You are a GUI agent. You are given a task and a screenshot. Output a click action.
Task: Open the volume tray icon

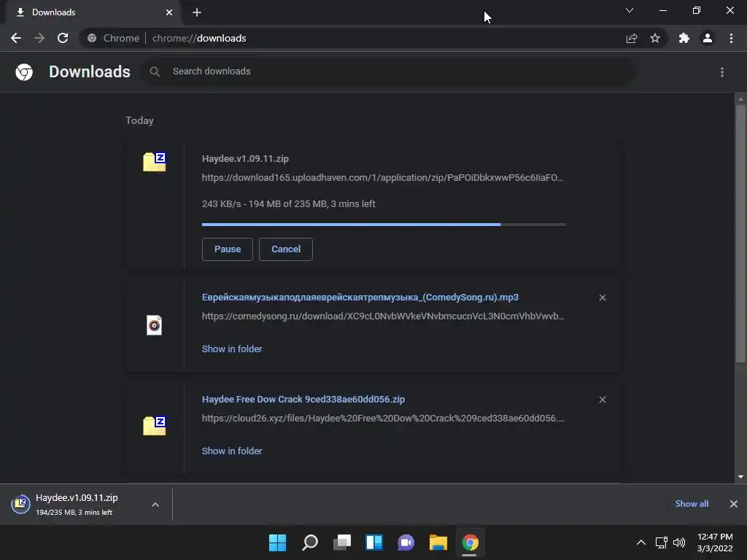[x=679, y=542]
